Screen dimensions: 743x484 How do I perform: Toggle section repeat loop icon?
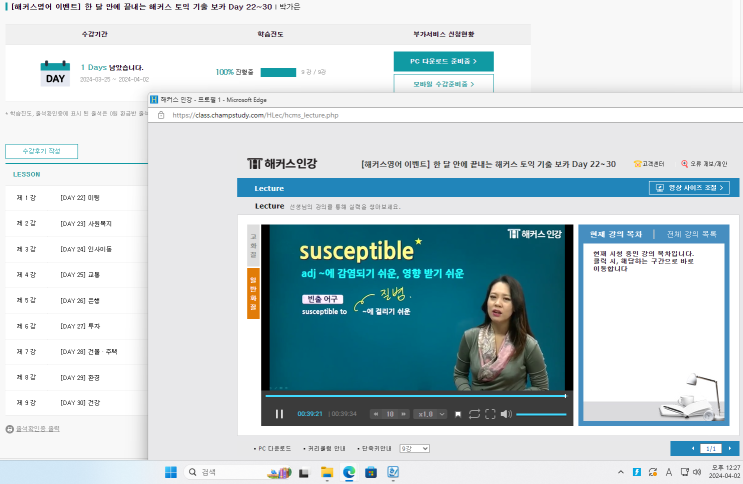[474, 414]
